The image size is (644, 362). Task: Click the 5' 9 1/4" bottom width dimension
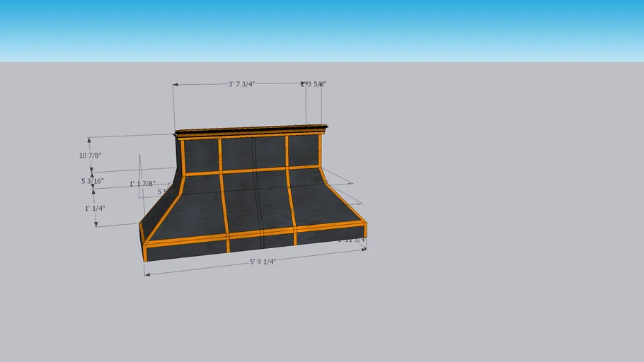pyautogui.click(x=263, y=262)
